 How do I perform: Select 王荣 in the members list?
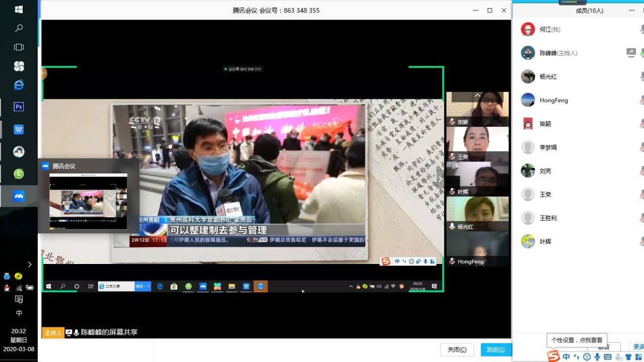[x=578, y=195]
